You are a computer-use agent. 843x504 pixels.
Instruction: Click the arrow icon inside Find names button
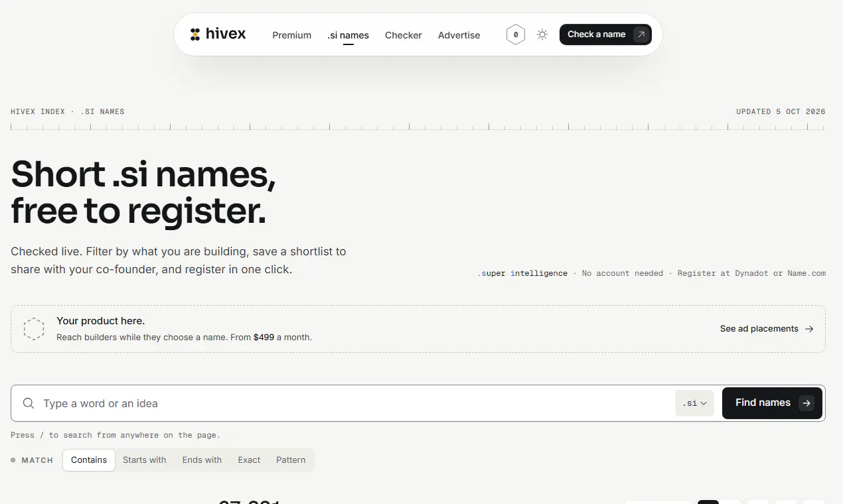(x=806, y=403)
